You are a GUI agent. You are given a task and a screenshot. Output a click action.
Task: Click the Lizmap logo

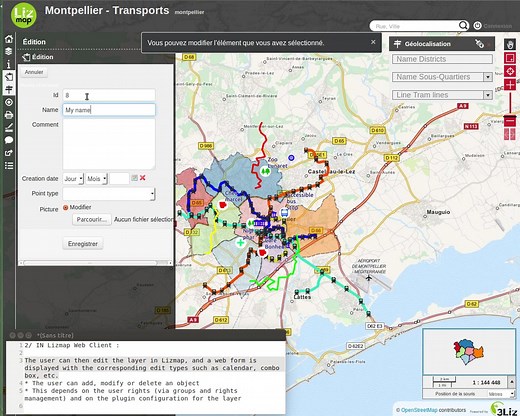point(24,16)
